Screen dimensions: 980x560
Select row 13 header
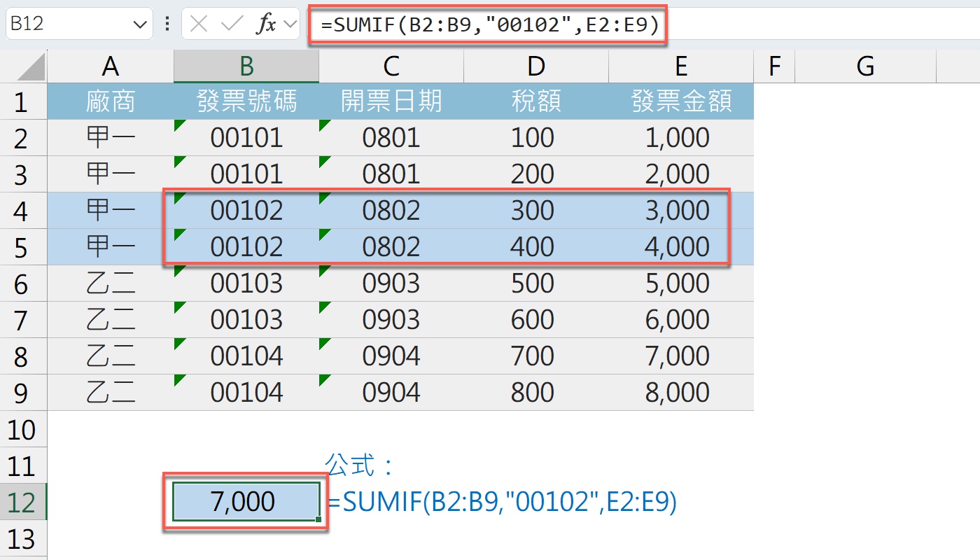pos(23,538)
